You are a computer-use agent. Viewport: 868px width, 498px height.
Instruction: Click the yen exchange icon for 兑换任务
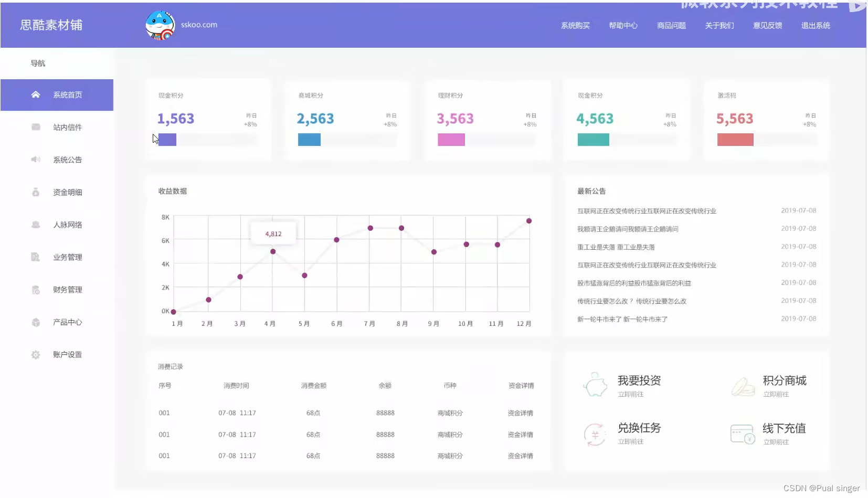(x=595, y=435)
